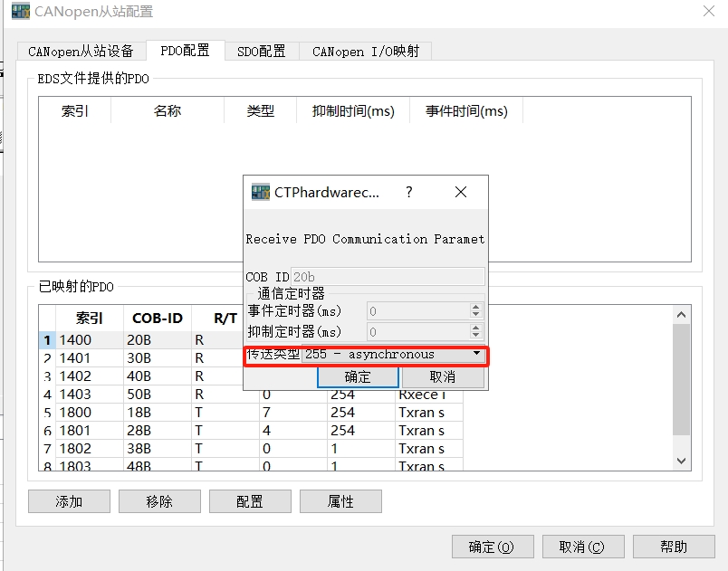Click the 抑制定时器(ms) input field
The width and height of the screenshot is (728, 571).
(x=418, y=332)
